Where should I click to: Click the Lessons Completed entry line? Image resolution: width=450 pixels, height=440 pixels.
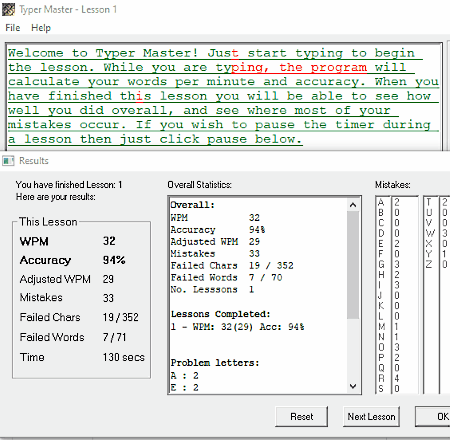click(x=237, y=327)
